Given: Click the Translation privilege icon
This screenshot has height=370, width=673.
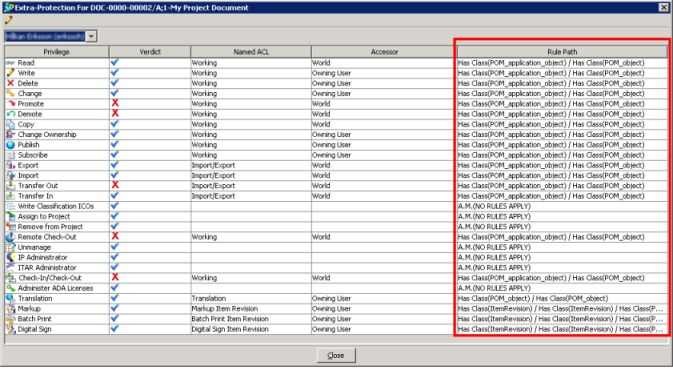Looking at the screenshot, I should pyautogui.click(x=10, y=298).
